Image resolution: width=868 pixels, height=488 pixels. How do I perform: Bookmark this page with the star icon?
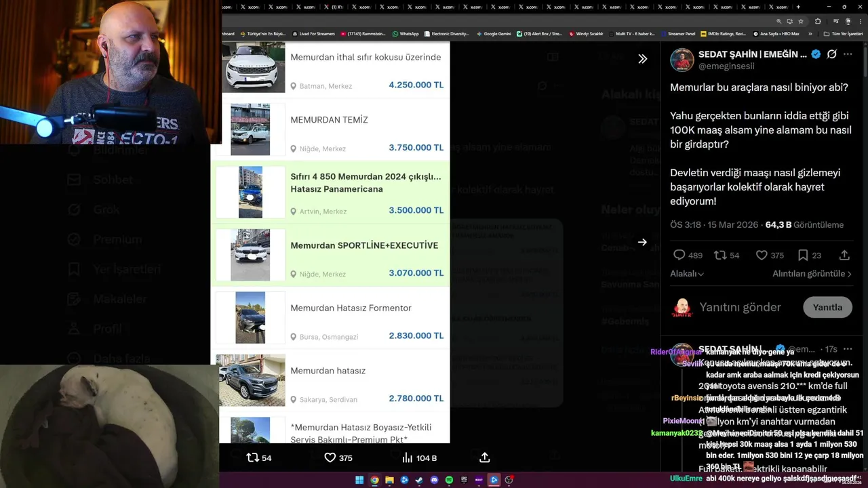coord(801,21)
